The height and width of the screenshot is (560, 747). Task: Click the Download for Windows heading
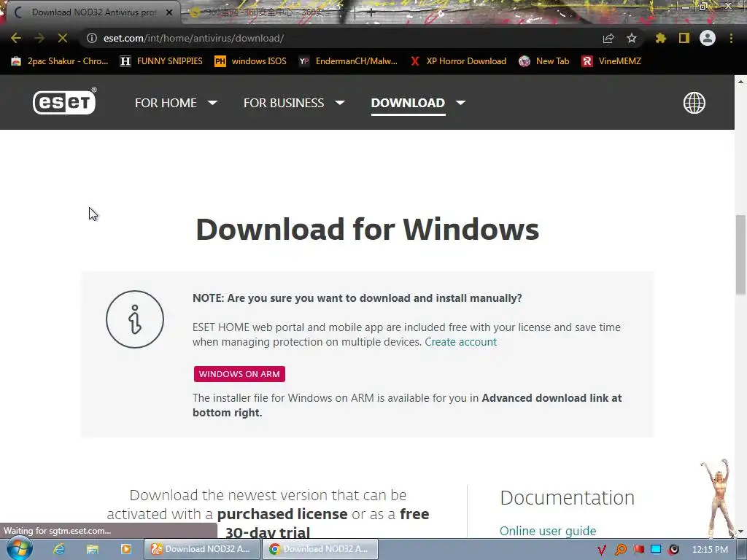pyautogui.click(x=368, y=229)
